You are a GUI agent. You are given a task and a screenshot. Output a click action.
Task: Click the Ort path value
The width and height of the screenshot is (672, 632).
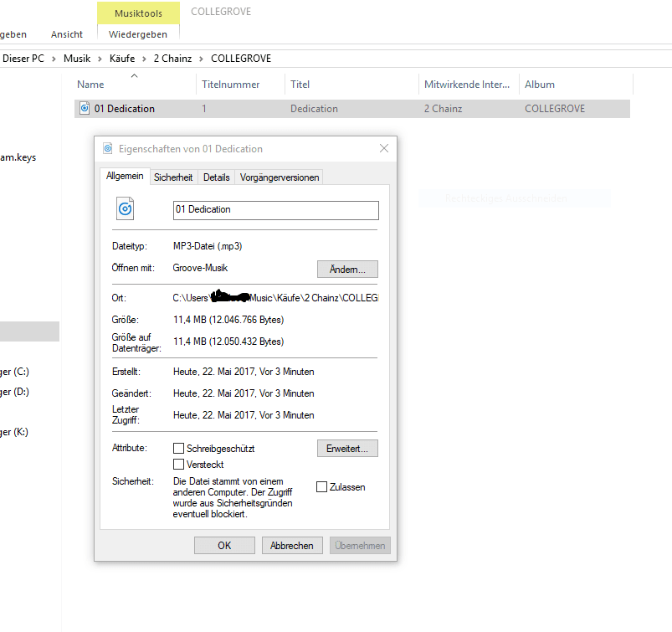pos(275,297)
